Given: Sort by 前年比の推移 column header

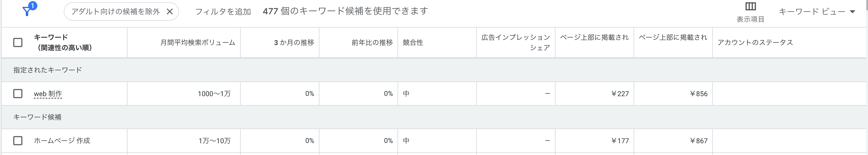Looking at the screenshot, I should point(372,42).
